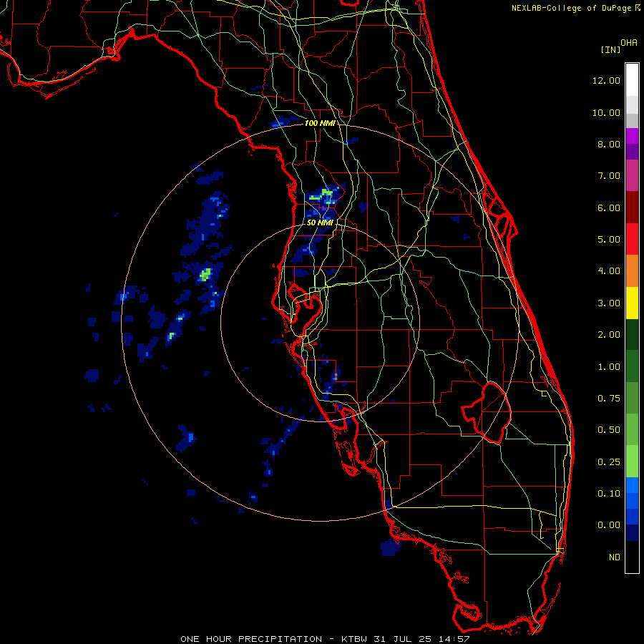
Task: Select the dark red swatch beside 6.00
Action: click(x=632, y=208)
